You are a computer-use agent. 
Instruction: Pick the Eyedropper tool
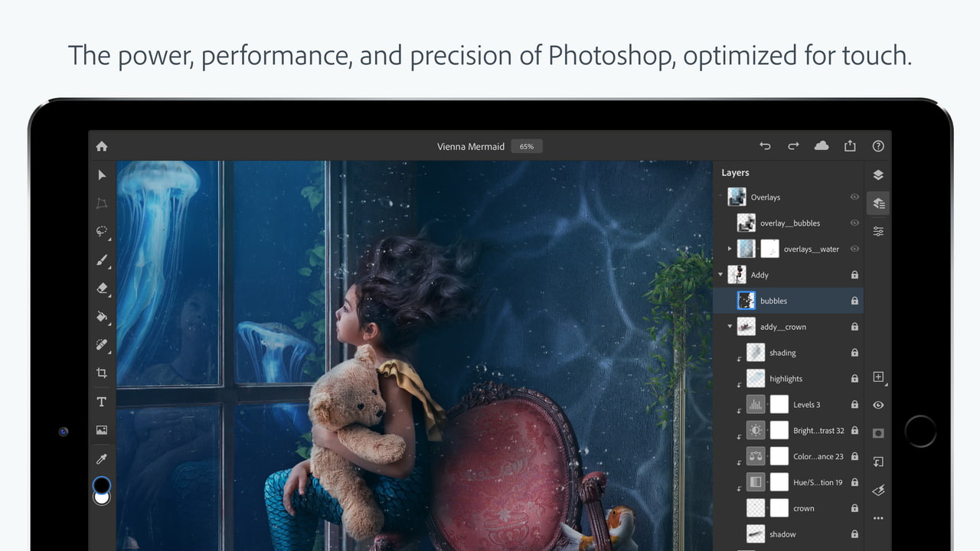pyautogui.click(x=102, y=458)
